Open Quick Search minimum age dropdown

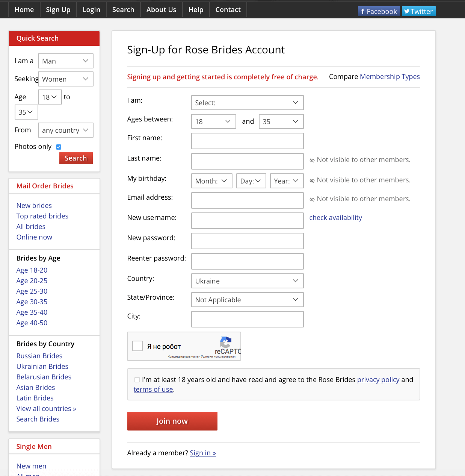pos(50,97)
